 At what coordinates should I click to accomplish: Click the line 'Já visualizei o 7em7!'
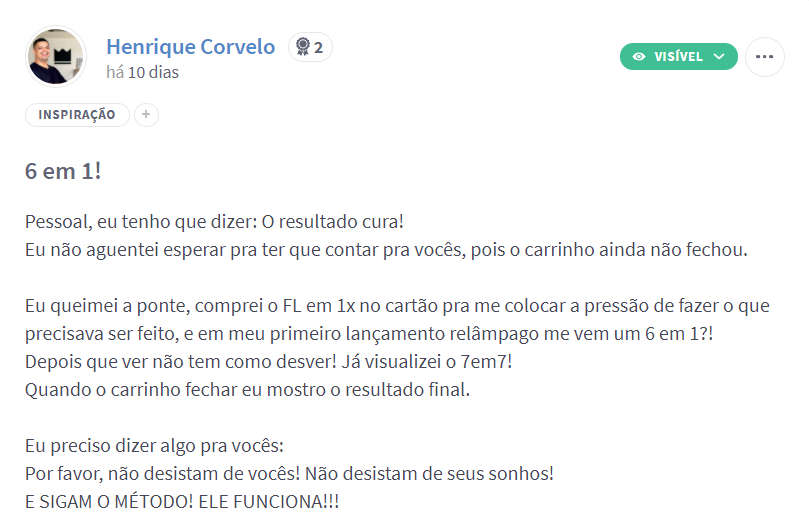click(427, 362)
